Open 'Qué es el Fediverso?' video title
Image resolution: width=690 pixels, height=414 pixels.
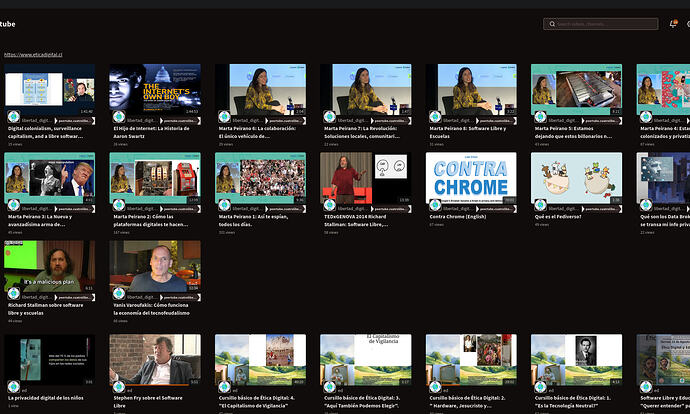coord(558,216)
